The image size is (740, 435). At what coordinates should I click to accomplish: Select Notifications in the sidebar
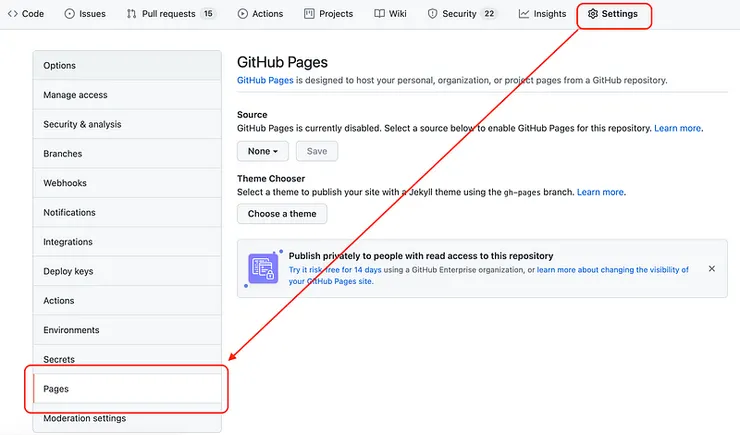pos(127,212)
